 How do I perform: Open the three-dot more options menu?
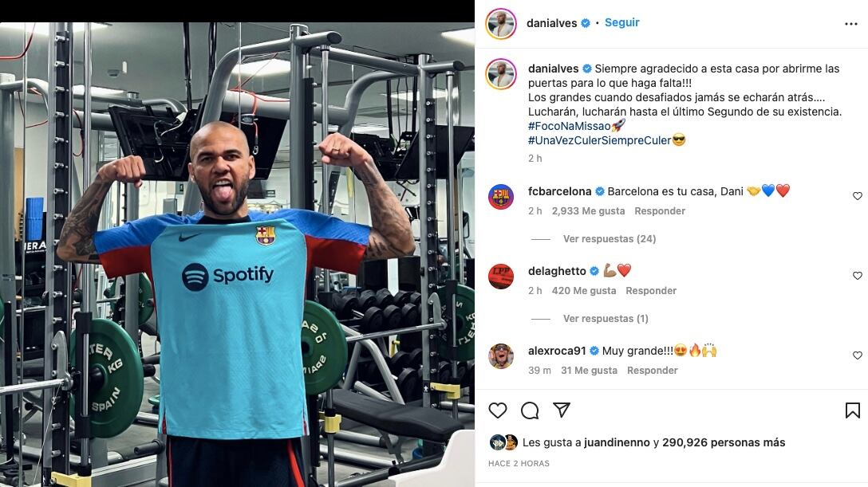tap(850, 24)
